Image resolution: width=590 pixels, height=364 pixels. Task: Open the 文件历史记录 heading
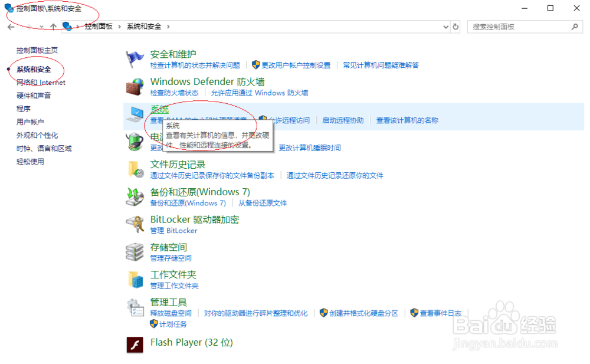178,165
